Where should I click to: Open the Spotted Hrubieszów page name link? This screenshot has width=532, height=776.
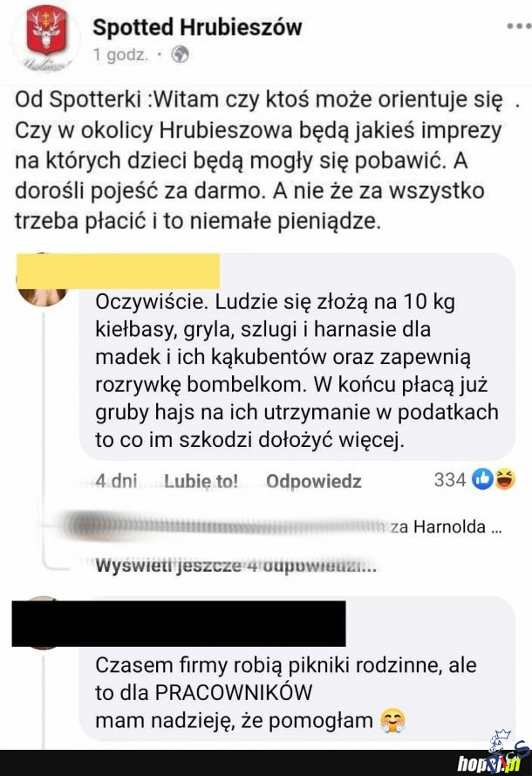(x=197, y=27)
